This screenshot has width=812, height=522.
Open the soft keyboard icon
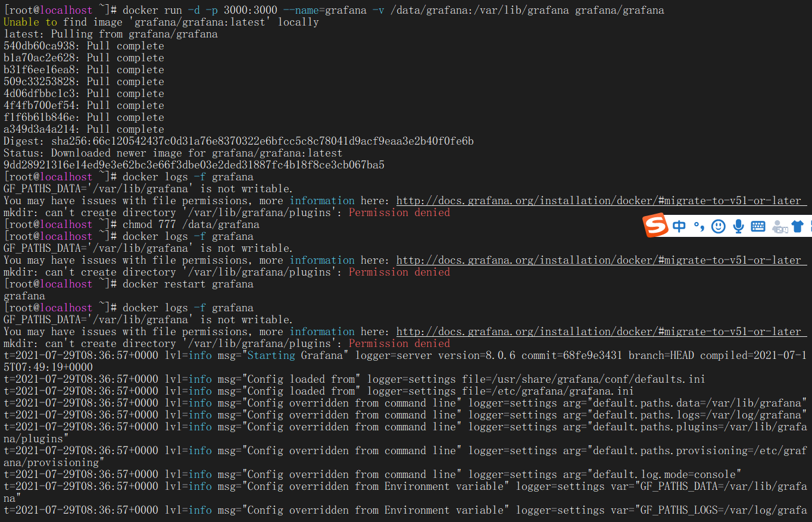point(758,226)
